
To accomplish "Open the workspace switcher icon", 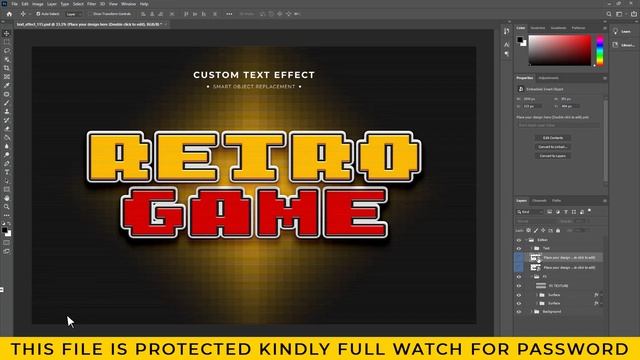I will [x=619, y=14].
